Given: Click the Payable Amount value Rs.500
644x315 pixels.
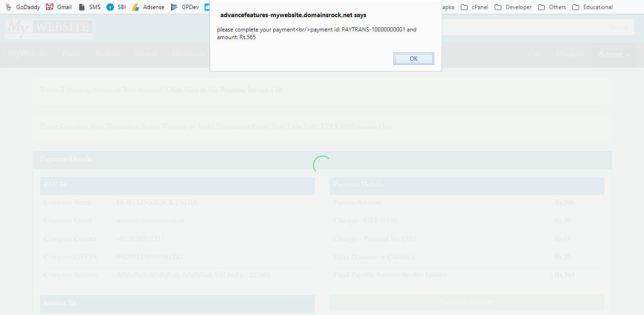Looking at the screenshot, I should coord(564,202).
